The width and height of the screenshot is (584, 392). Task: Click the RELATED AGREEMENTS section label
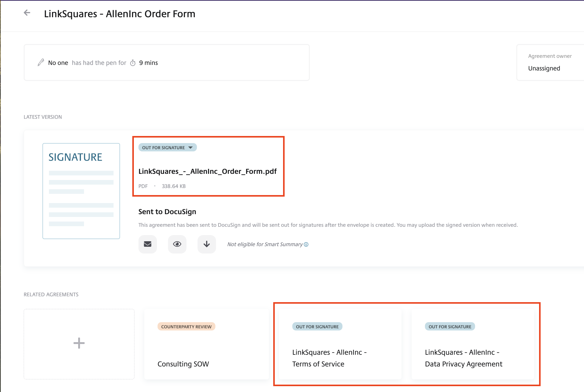pos(51,294)
